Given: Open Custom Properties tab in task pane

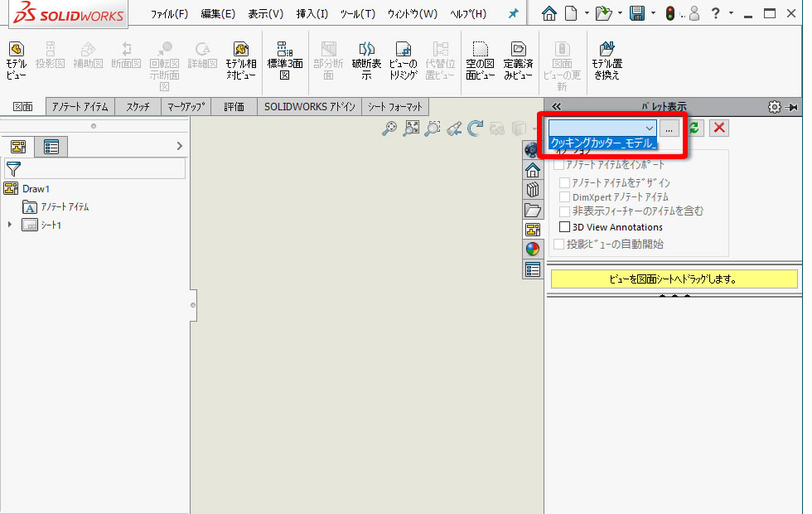Looking at the screenshot, I should click(532, 269).
